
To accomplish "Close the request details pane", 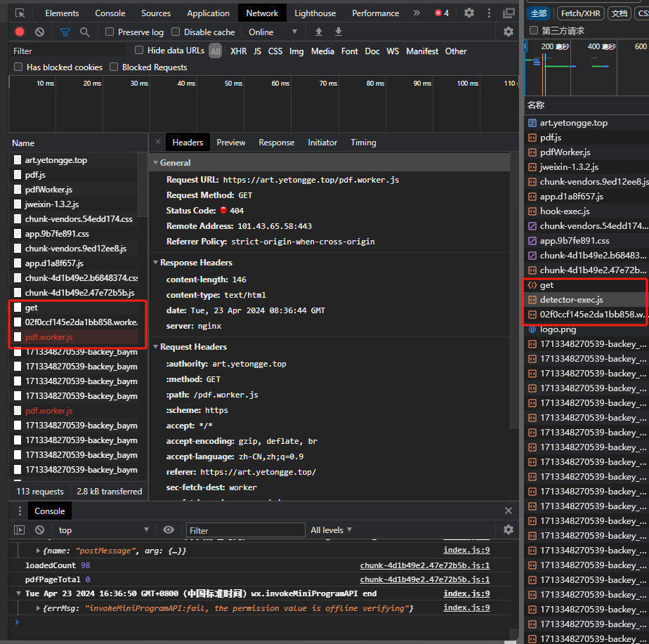I will point(158,142).
